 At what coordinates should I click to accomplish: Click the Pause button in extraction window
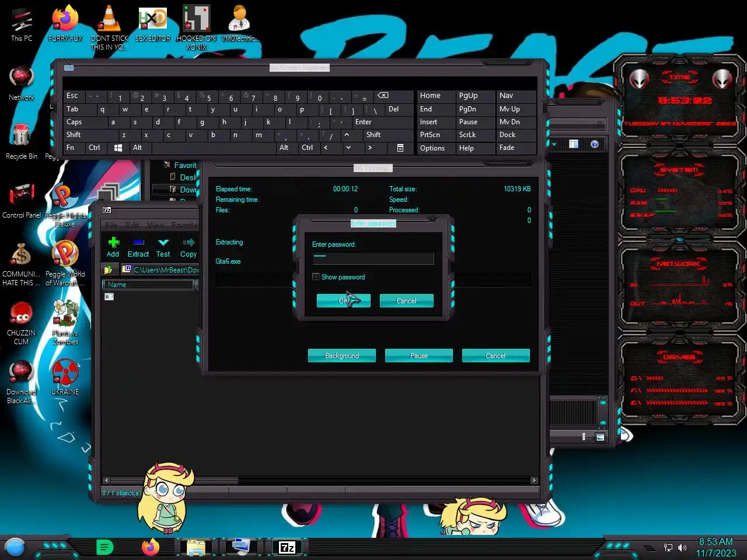click(x=419, y=355)
